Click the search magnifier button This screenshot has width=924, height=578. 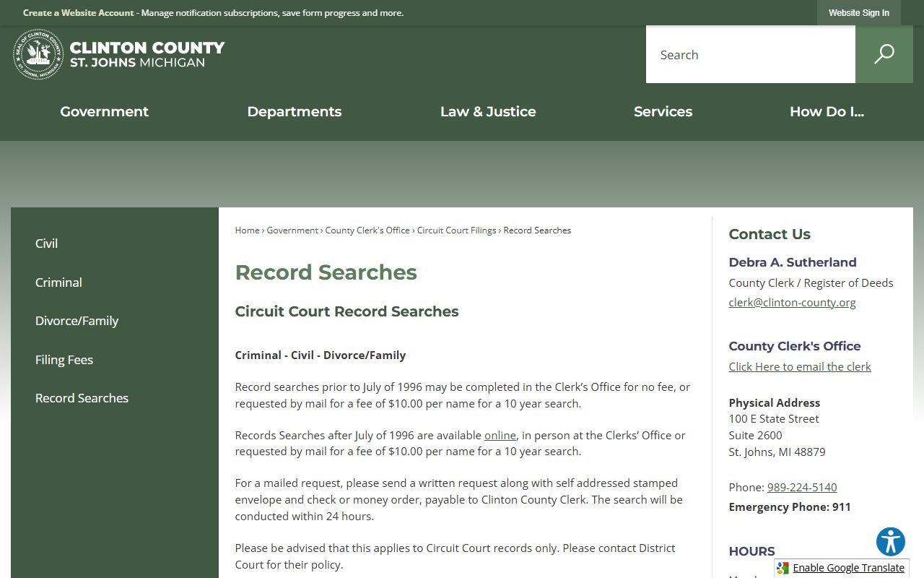coord(884,54)
